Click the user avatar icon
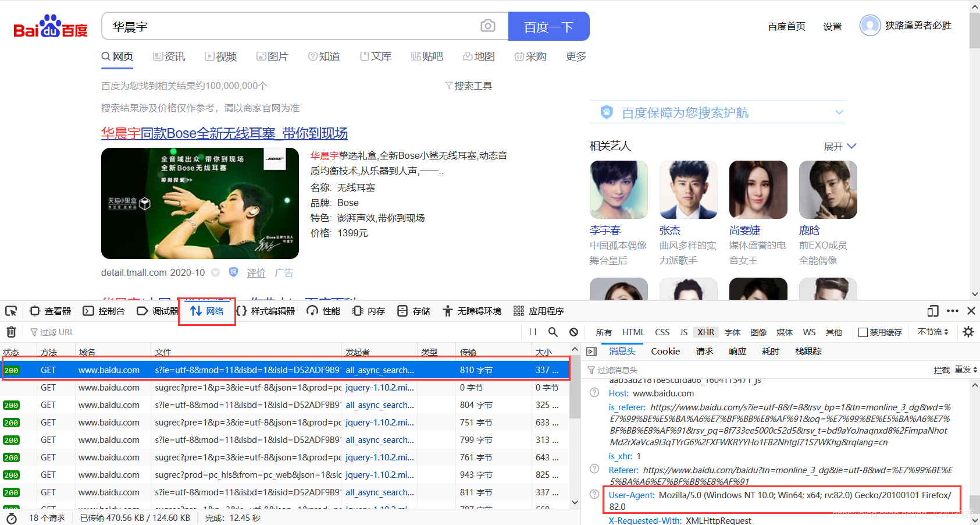Image resolution: width=980 pixels, height=525 pixels. coord(870,26)
